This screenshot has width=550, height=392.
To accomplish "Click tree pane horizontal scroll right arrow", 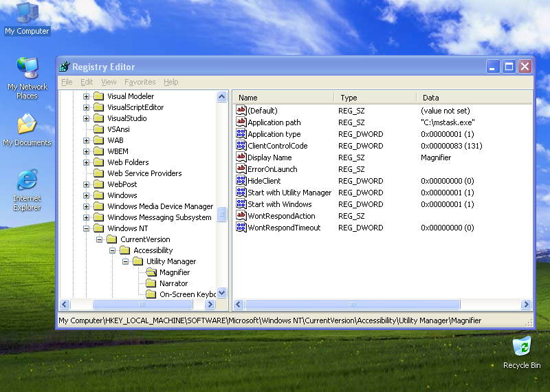I will (x=210, y=304).
